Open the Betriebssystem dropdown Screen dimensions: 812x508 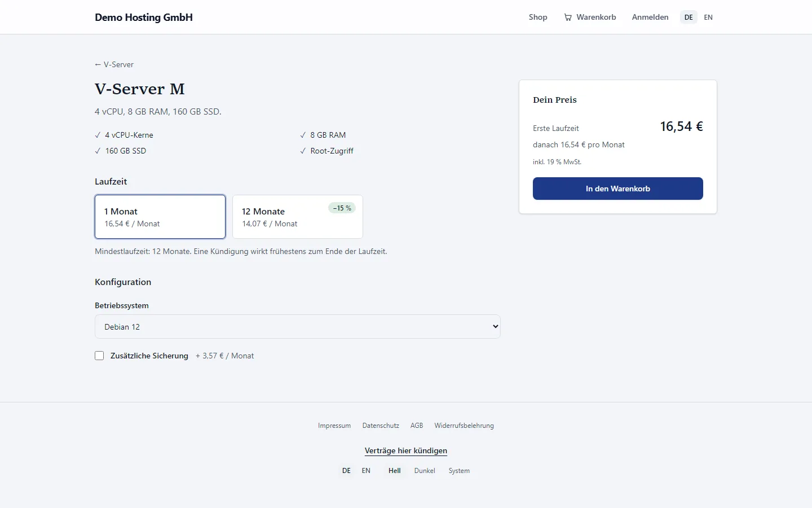pos(298,327)
